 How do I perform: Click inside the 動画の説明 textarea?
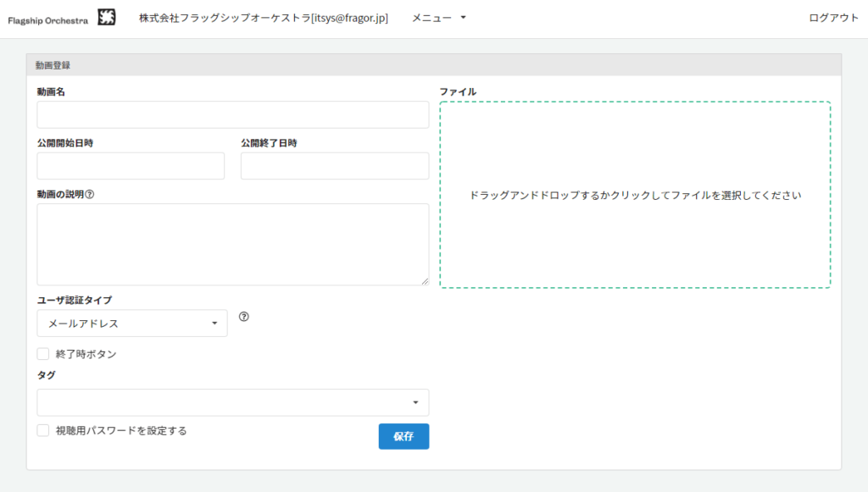click(233, 244)
